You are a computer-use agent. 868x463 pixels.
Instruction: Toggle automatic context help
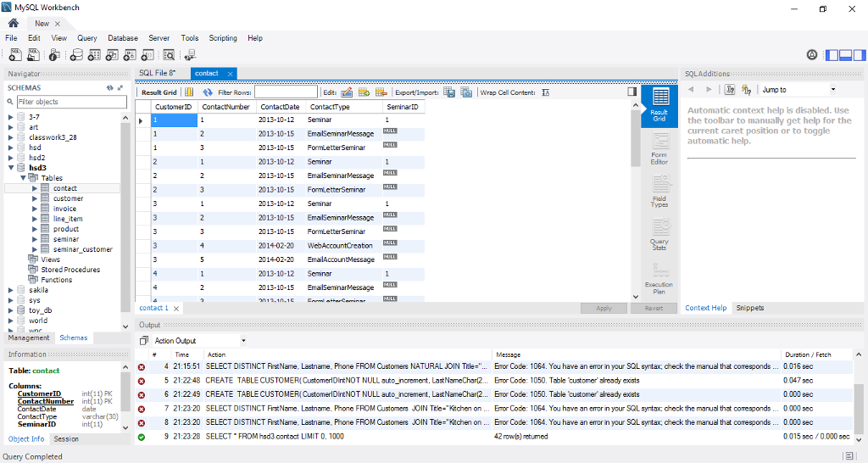click(x=746, y=89)
